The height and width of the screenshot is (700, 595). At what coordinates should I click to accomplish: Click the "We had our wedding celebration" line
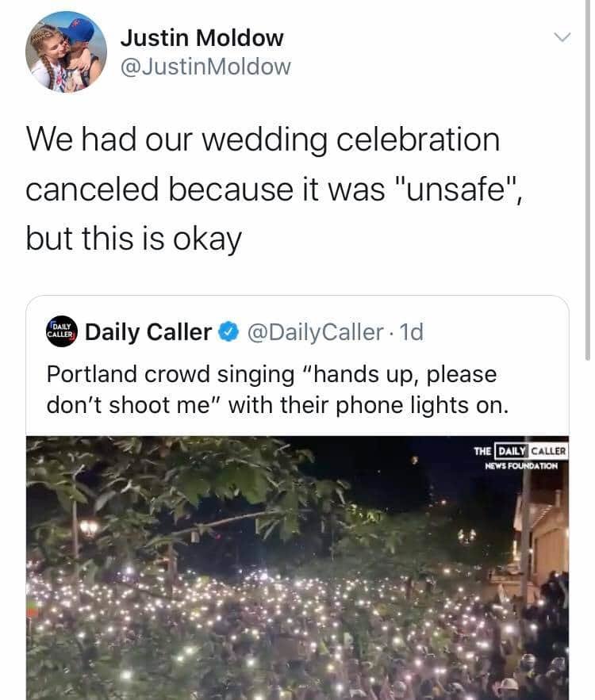coord(263,140)
